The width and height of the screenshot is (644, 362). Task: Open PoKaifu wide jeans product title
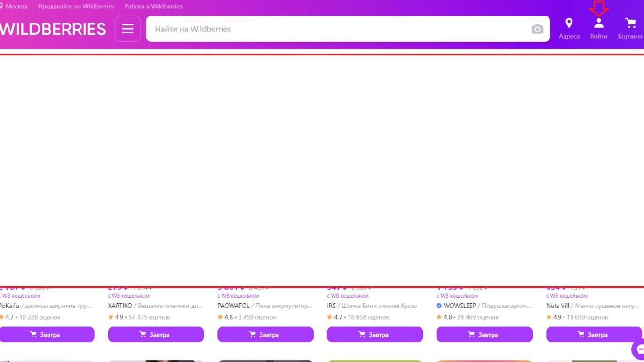point(46,306)
